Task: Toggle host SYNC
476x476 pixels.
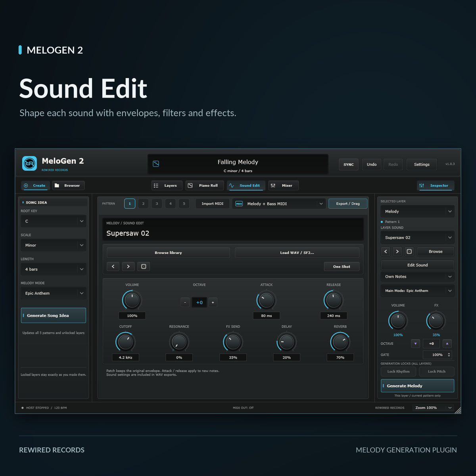Action: 349,164
